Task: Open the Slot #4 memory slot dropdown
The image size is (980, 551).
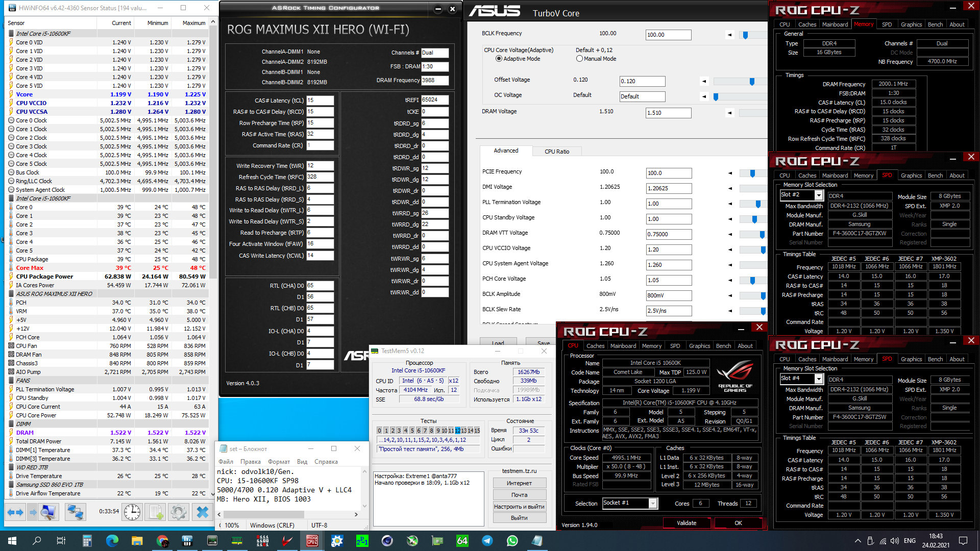Action: click(x=819, y=379)
